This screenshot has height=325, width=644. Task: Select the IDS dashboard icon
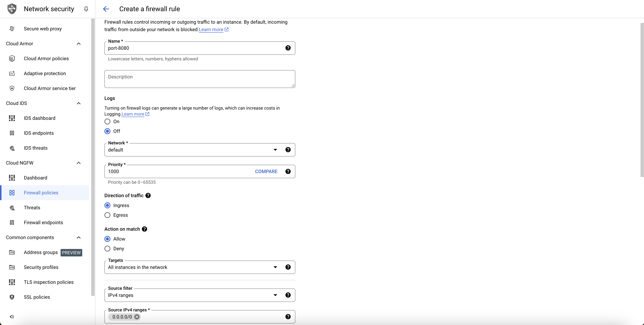click(12, 118)
